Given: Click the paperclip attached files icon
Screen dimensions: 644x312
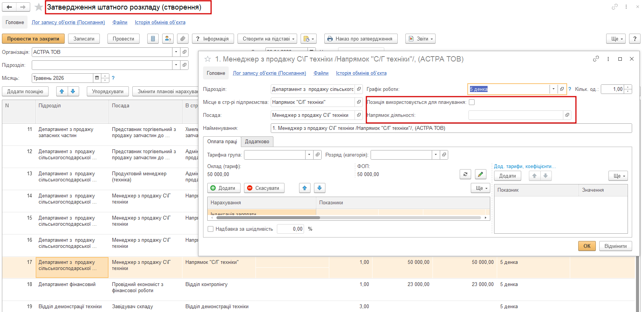Looking at the screenshot, I should [183, 39].
